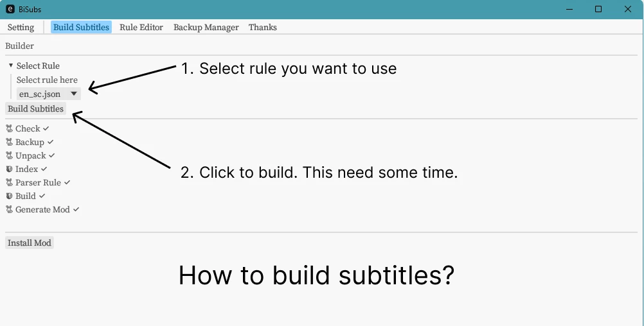Click the BiSubs app icon in title bar
Viewport: 644px width, 326px height.
coord(10,9)
